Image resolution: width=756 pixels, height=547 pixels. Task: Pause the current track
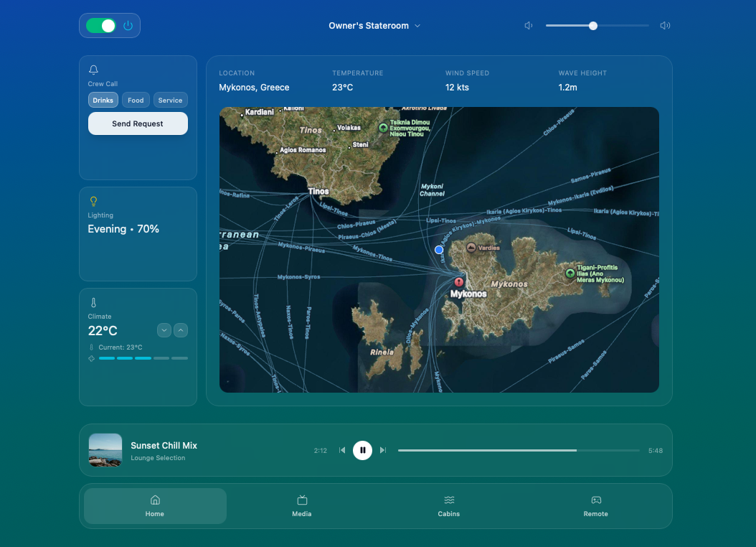coord(362,450)
